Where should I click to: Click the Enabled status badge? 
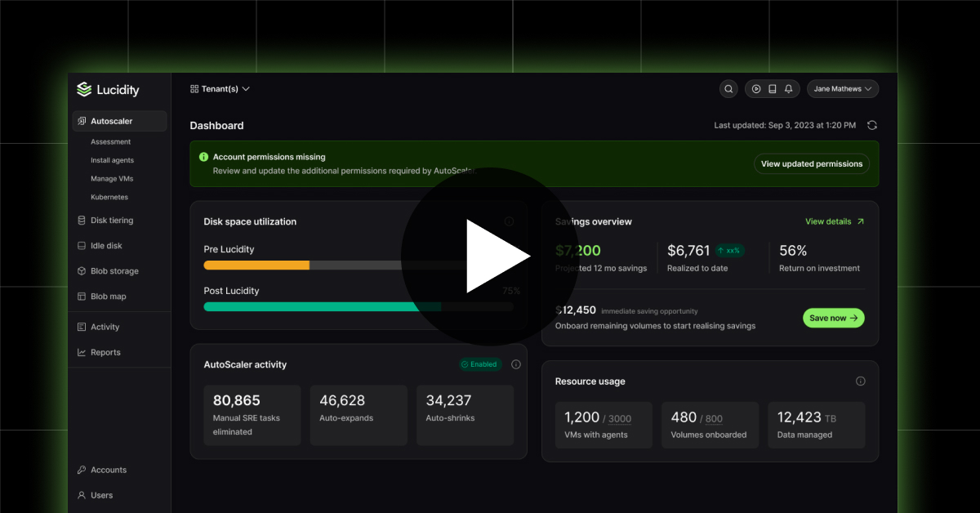pyautogui.click(x=479, y=364)
